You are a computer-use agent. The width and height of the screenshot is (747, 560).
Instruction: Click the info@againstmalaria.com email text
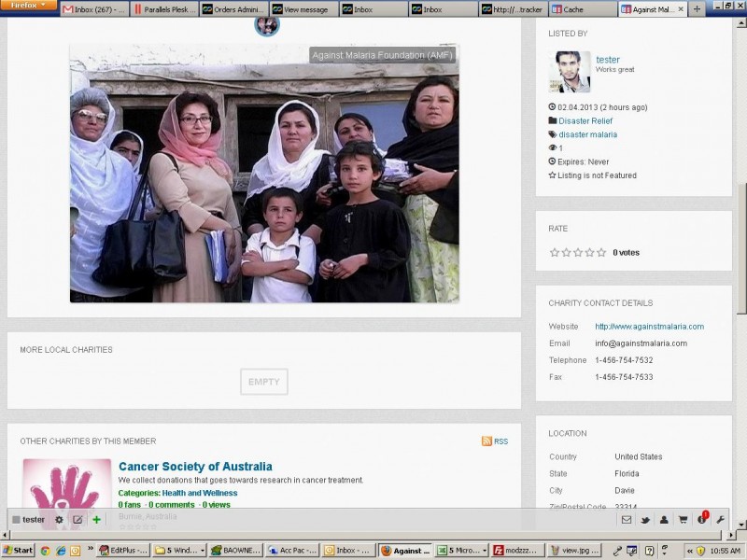(641, 343)
